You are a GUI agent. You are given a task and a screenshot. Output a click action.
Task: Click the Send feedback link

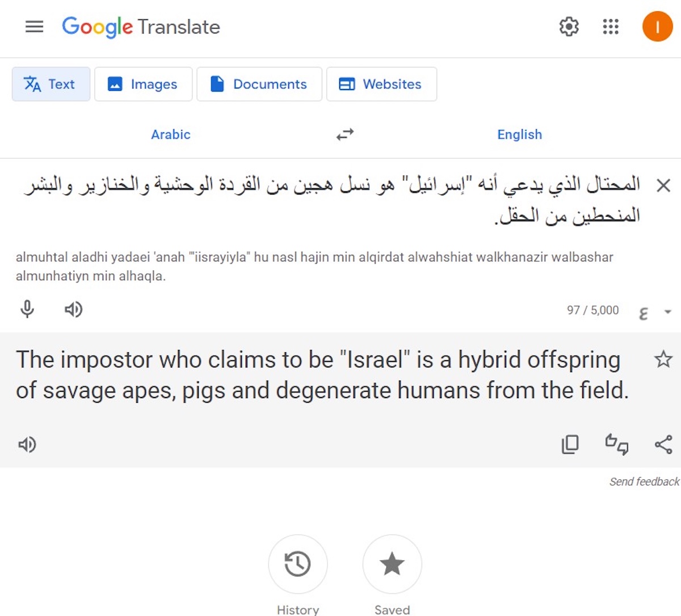pyautogui.click(x=644, y=482)
